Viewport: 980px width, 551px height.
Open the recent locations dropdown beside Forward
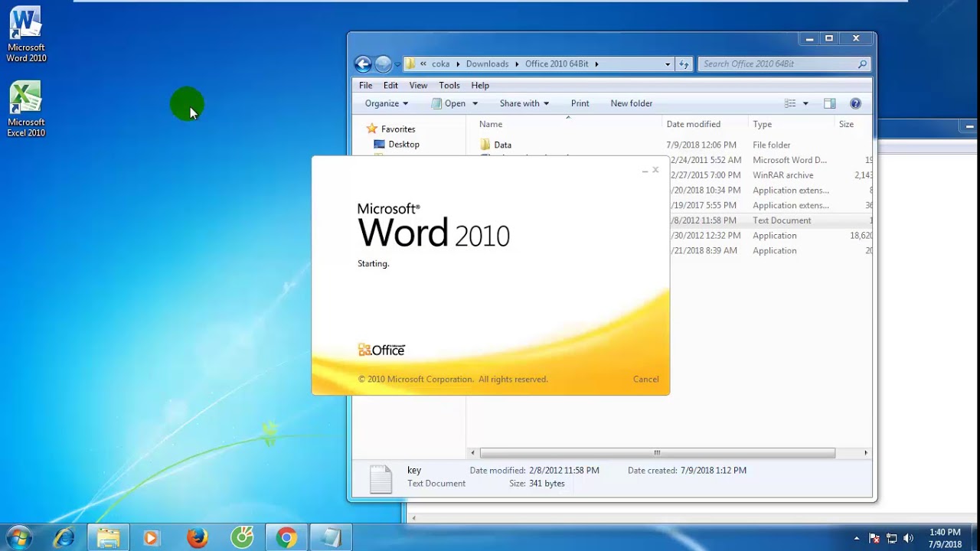pos(397,64)
